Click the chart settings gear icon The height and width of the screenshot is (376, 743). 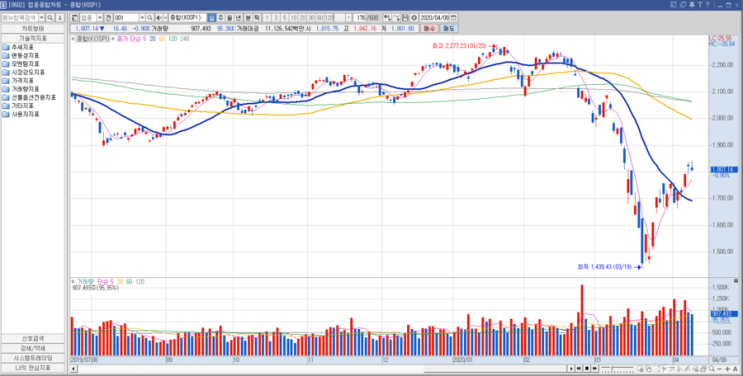[x=414, y=18]
